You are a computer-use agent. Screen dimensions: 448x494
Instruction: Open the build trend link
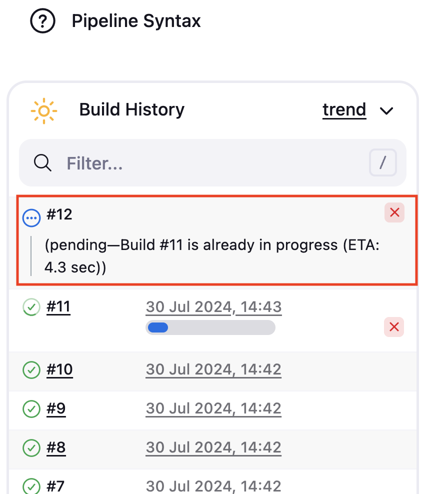[344, 110]
